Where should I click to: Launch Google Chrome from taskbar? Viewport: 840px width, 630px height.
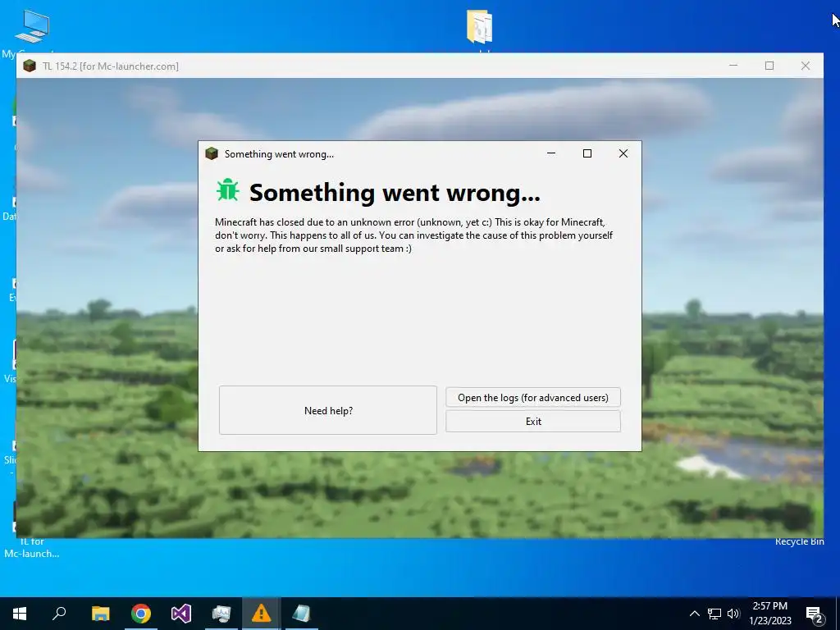pyautogui.click(x=141, y=614)
